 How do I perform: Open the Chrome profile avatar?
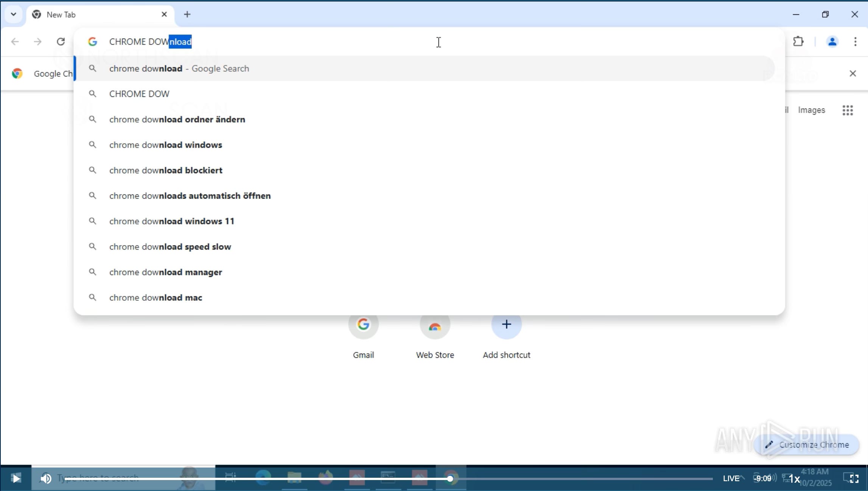click(832, 42)
